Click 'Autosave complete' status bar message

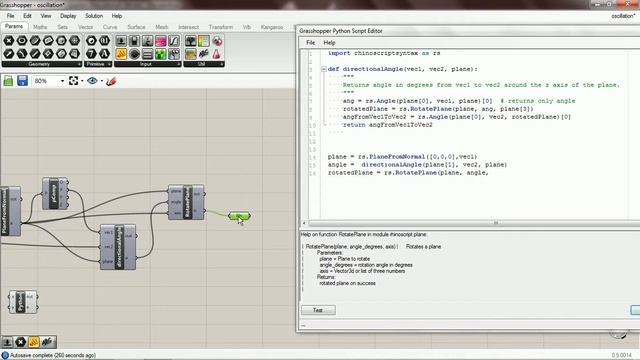pyautogui.click(x=53, y=356)
